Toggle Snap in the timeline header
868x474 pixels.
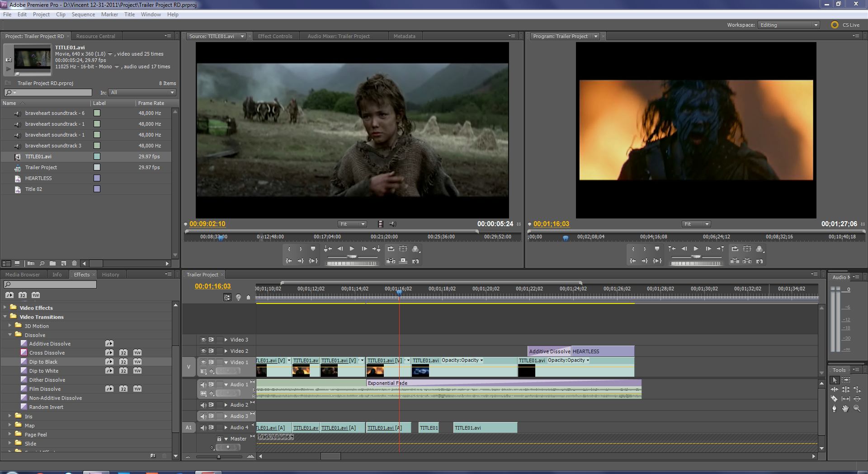[227, 297]
